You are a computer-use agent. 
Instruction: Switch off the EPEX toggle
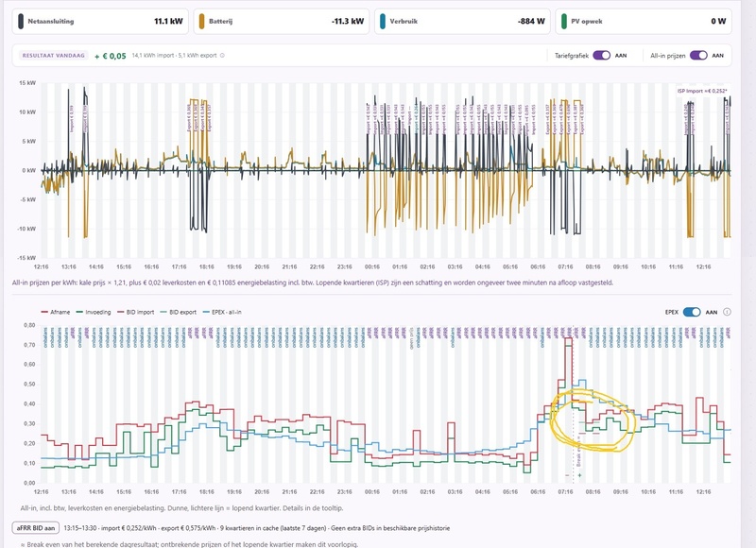(692, 312)
